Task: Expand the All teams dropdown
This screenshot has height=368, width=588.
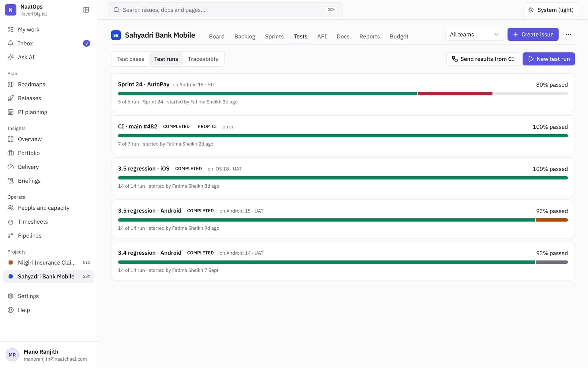Action: pos(474,34)
